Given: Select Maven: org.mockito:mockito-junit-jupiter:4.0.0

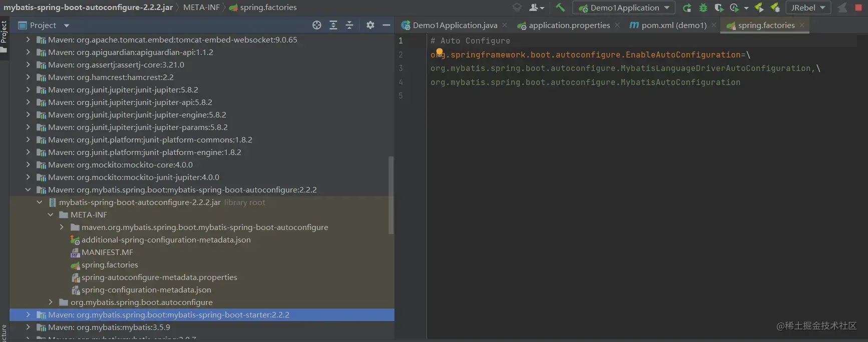Looking at the screenshot, I should click(x=133, y=177).
